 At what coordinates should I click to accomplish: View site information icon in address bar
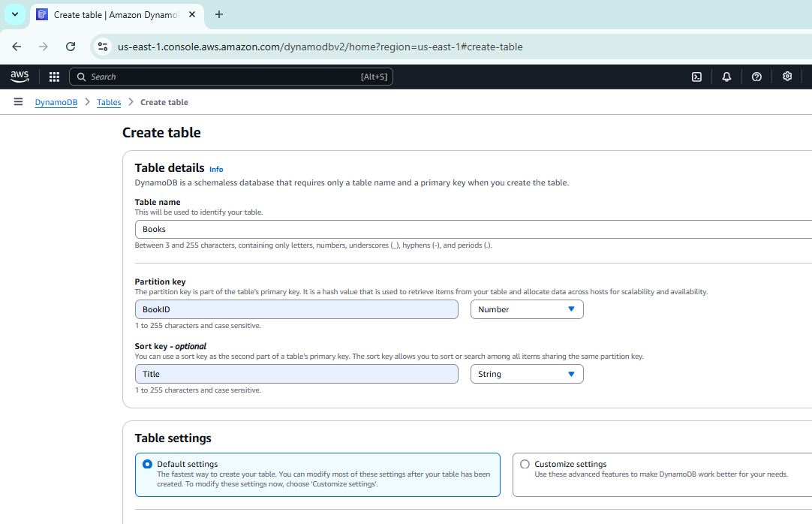tap(103, 47)
